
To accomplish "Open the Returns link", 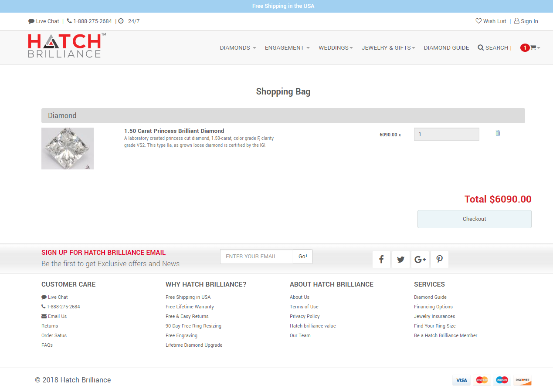I will click(x=50, y=326).
